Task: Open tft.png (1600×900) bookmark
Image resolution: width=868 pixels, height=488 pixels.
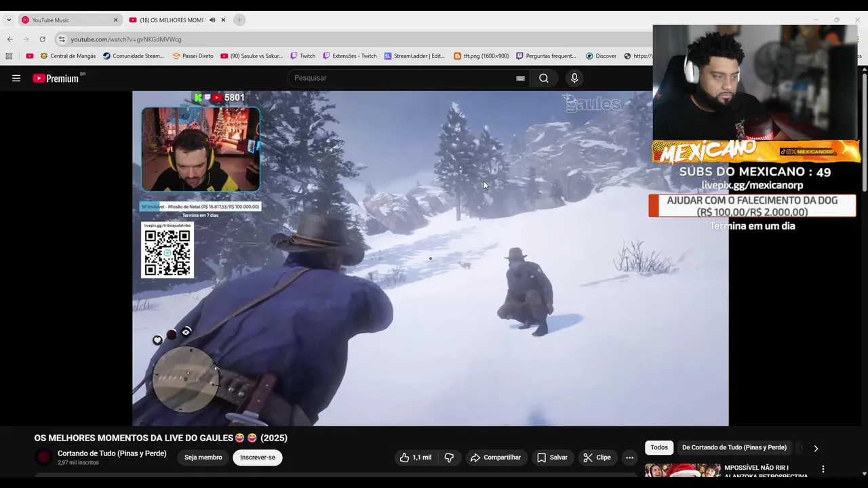Action: click(x=481, y=56)
